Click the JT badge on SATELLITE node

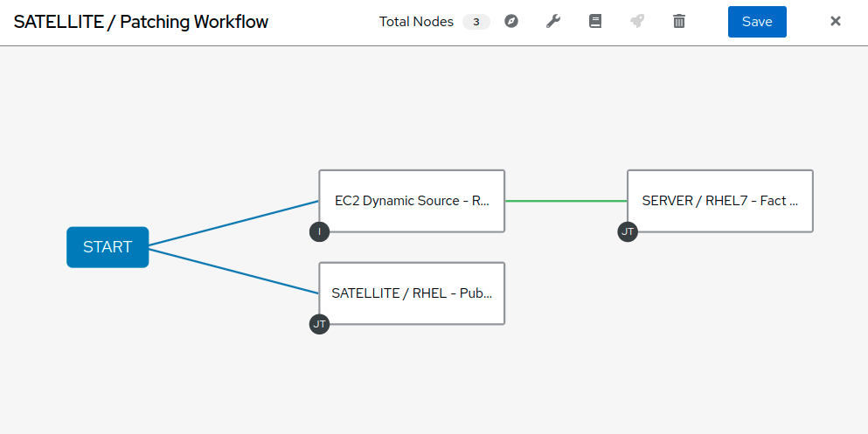tap(319, 324)
